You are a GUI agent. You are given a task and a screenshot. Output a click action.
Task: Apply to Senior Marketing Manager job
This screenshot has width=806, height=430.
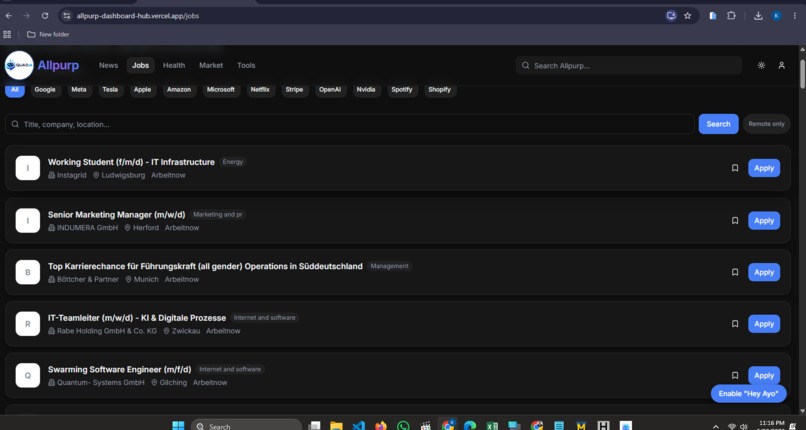pos(764,220)
